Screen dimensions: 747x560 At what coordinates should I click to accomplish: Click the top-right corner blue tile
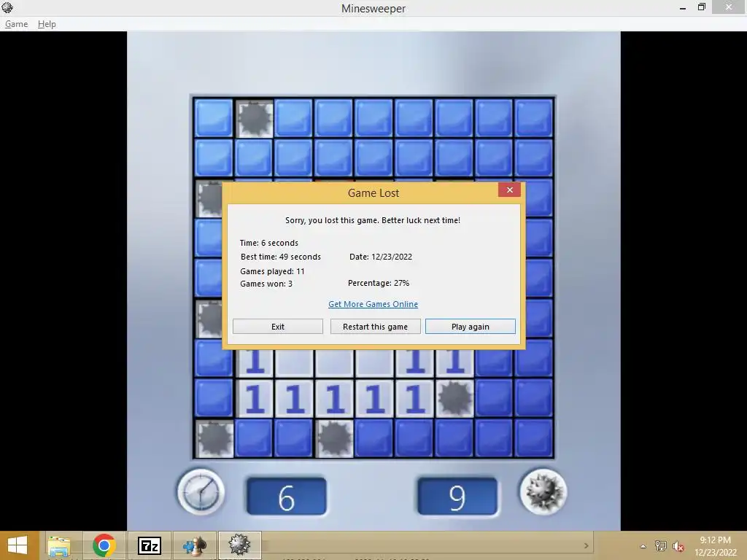click(x=535, y=118)
